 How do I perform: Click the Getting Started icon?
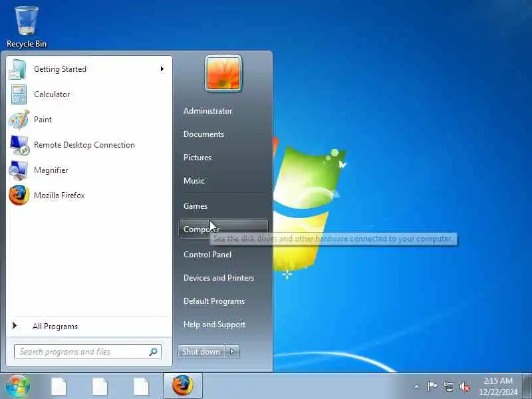tap(18, 69)
